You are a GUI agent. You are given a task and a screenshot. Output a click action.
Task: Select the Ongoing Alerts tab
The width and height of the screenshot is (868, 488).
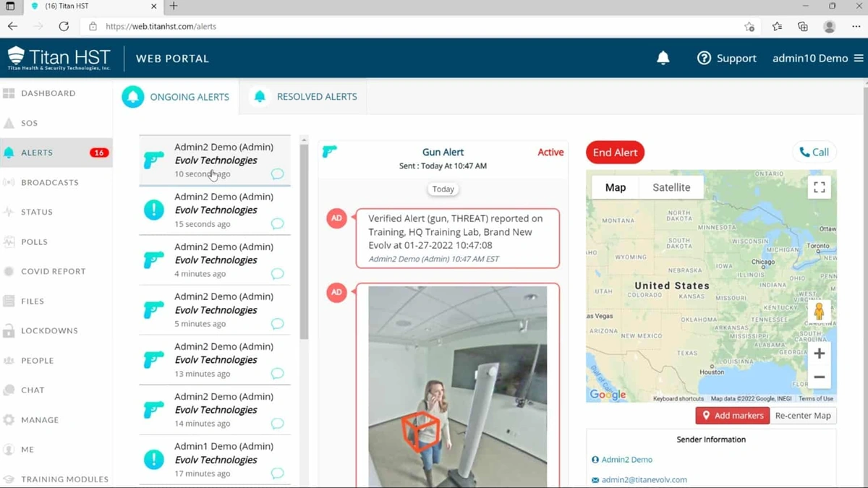click(190, 95)
